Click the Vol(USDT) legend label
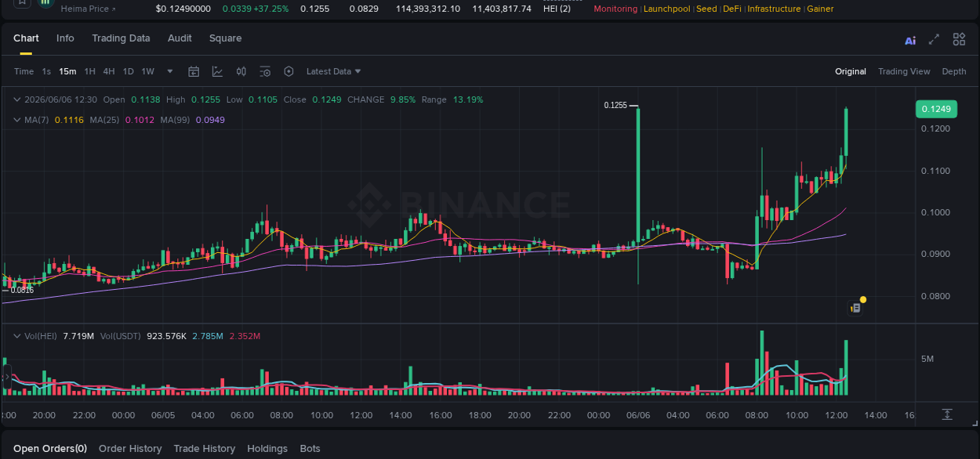The height and width of the screenshot is (459, 980). point(120,336)
